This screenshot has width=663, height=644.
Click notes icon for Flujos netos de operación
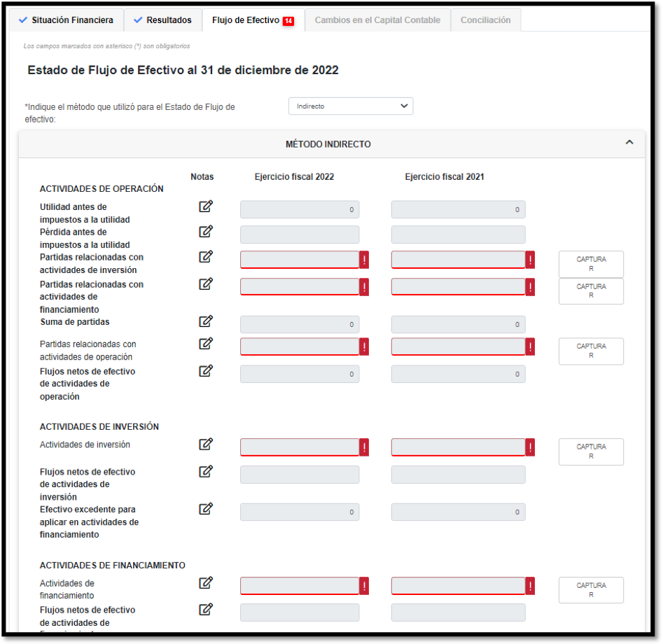click(206, 371)
